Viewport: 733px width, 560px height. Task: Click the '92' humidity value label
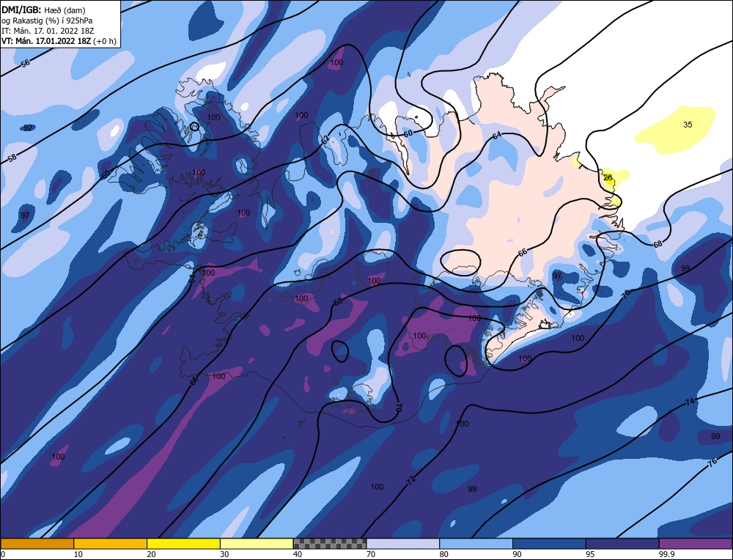28,128
